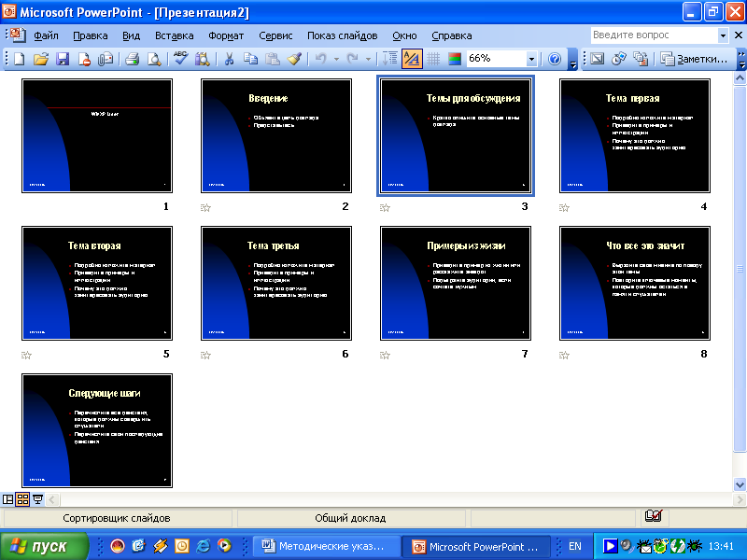Screen dimensions: 747x560
Task: Select the Тема первая slide thumbnail
Action: coord(635,135)
